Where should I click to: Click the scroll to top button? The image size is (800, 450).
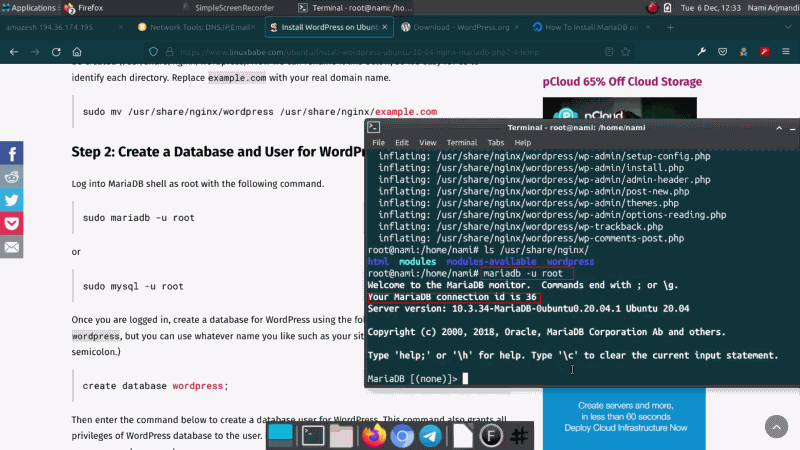pos(776,426)
